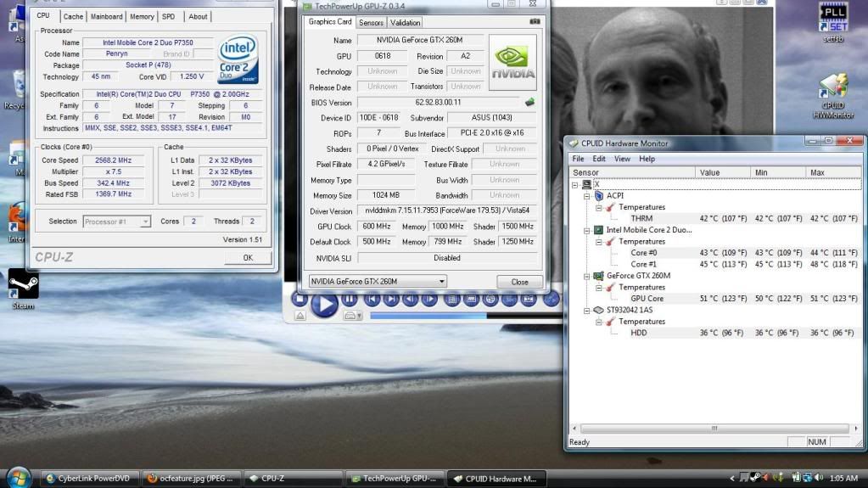Click the ACPI shield icon in Hardware Monitor
The height and width of the screenshot is (488, 868).
pos(598,195)
